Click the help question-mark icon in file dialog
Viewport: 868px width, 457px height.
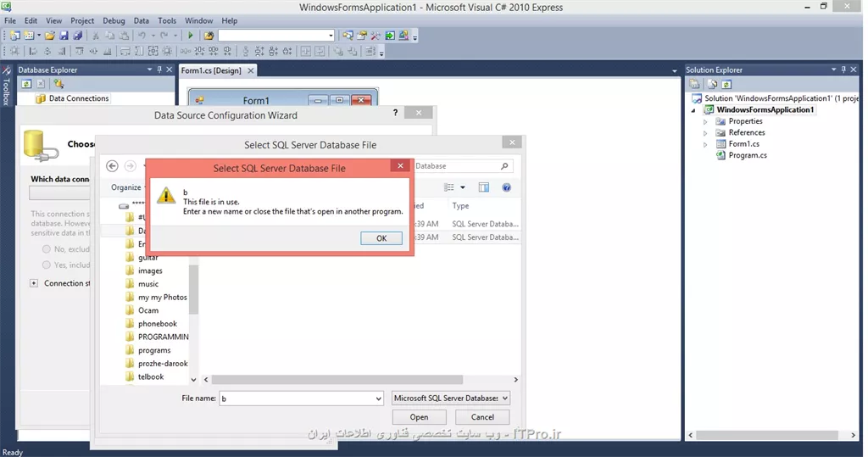(x=506, y=187)
